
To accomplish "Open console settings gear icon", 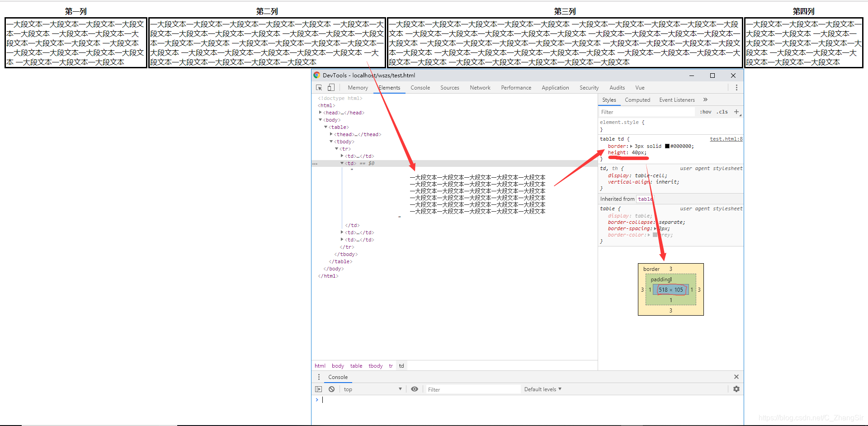I will point(736,389).
